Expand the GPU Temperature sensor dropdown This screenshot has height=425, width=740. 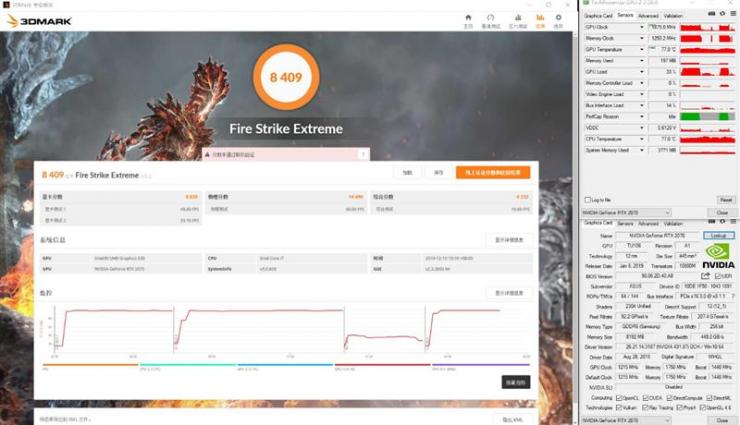coord(642,49)
